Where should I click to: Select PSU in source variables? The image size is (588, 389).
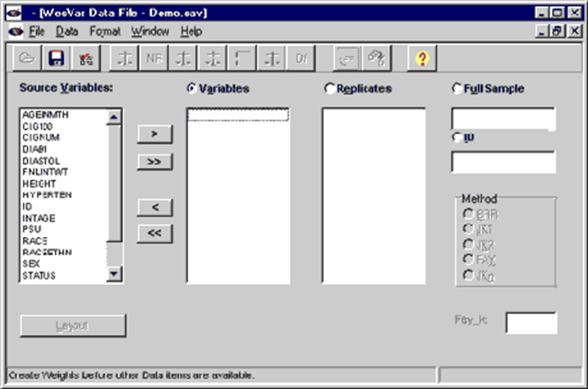click(x=32, y=229)
